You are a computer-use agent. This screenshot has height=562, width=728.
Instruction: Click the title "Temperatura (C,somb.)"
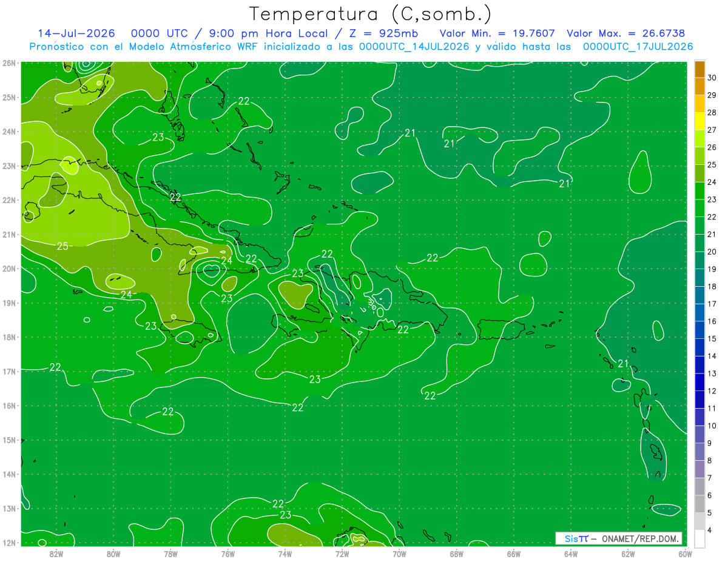pyautogui.click(x=370, y=14)
